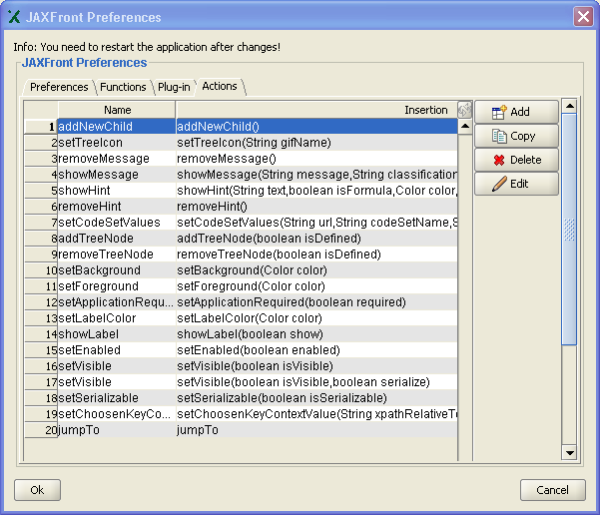This screenshot has width=600, height=515.
Task: Open the Functions tab
Action: click(x=123, y=87)
